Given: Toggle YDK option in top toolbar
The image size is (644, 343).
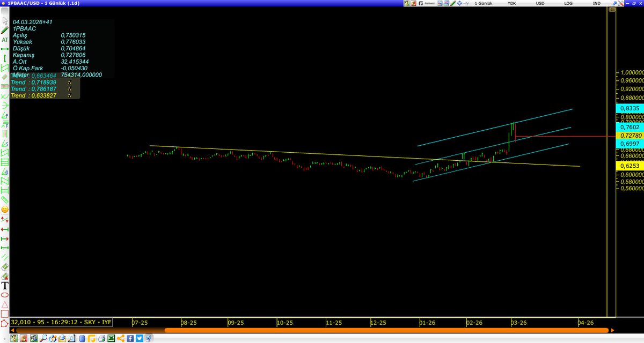Looking at the screenshot, I should 512,3.
